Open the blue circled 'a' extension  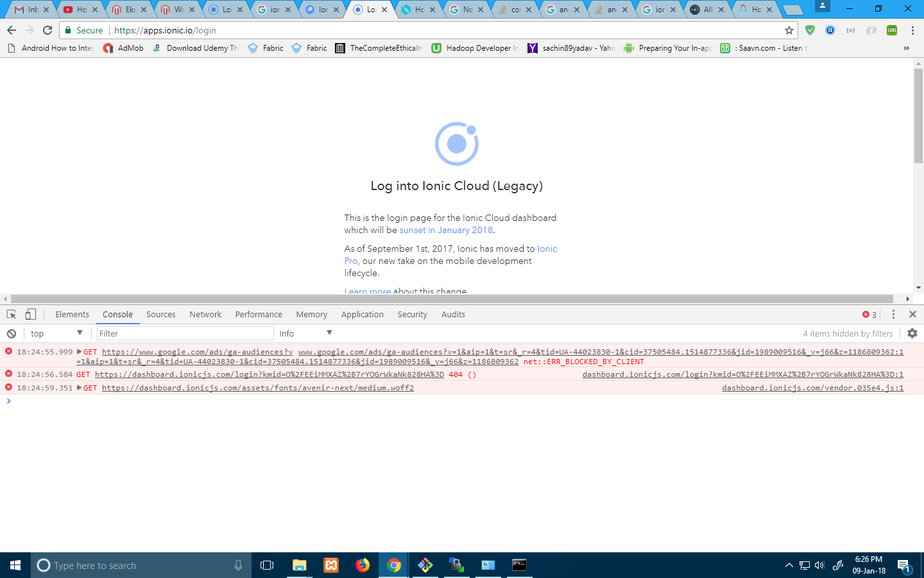[x=830, y=30]
